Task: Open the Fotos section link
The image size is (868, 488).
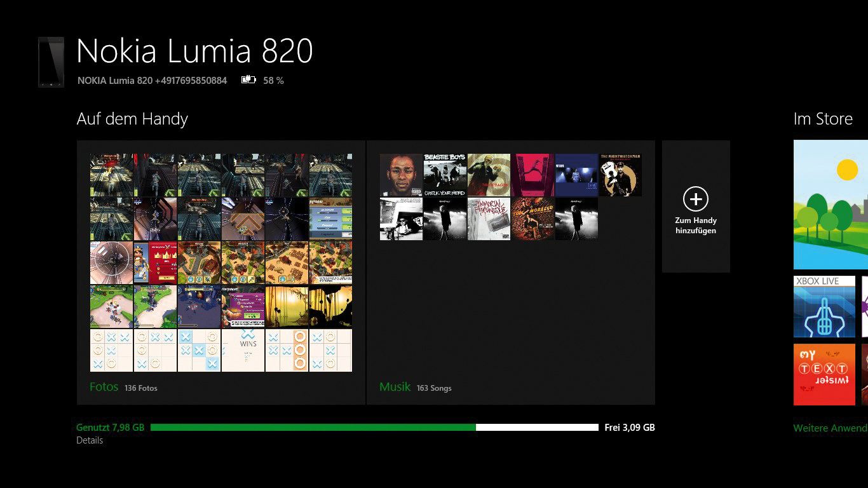Action: point(104,386)
